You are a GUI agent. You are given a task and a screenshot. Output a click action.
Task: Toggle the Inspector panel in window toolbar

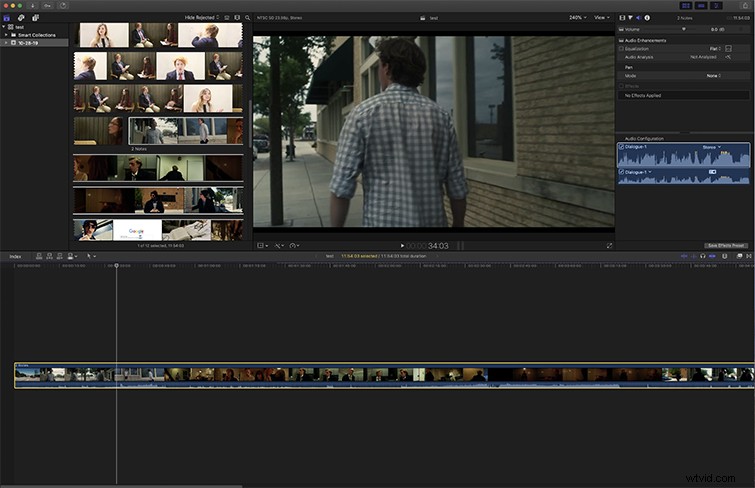tap(716, 6)
